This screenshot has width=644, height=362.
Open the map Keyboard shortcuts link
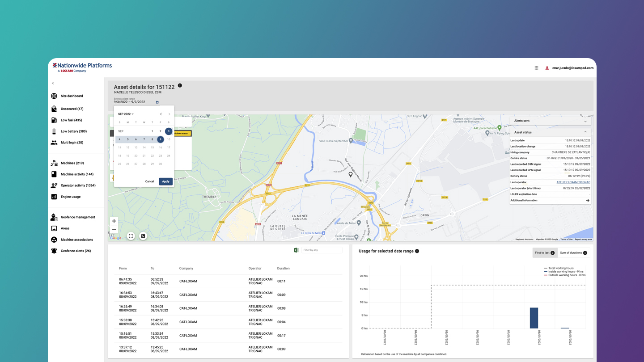coord(524,240)
